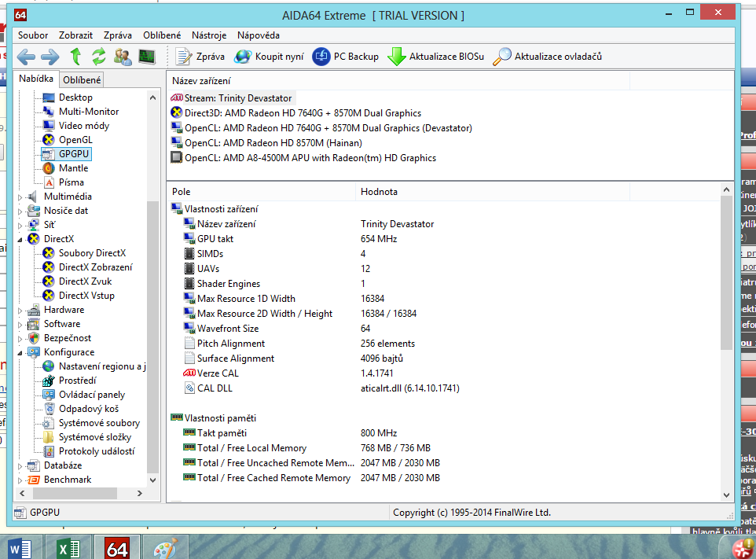Screen dimensions: 756x559
Task: Click the Back arrow in toolbar
Action: click(26, 57)
